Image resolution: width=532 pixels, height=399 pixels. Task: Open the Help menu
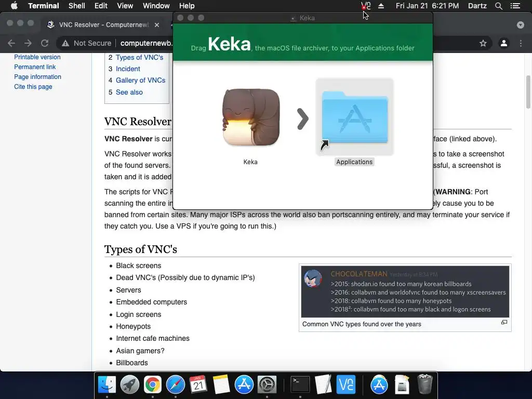click(187, 6)
